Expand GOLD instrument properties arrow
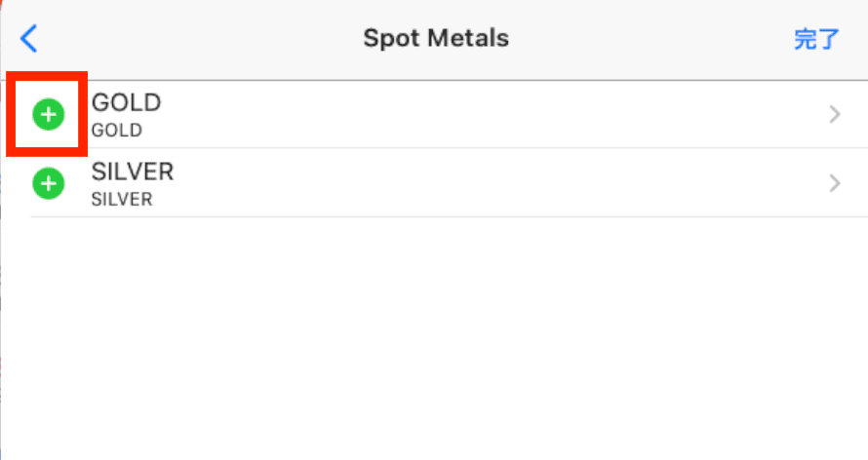This screenshot has width=868, height=460. pyautogui.click(x=835, y=114)
